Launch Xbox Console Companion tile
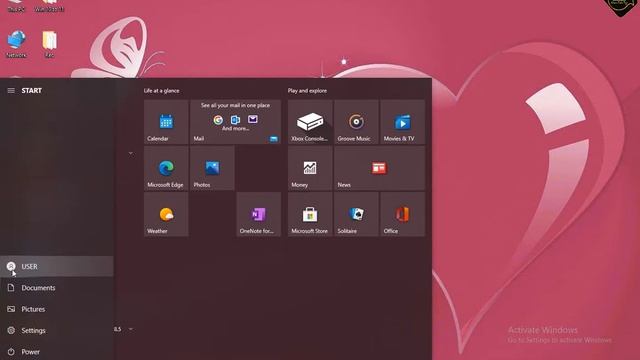This screenshot has width=640, height=360. tap(310, 122)
